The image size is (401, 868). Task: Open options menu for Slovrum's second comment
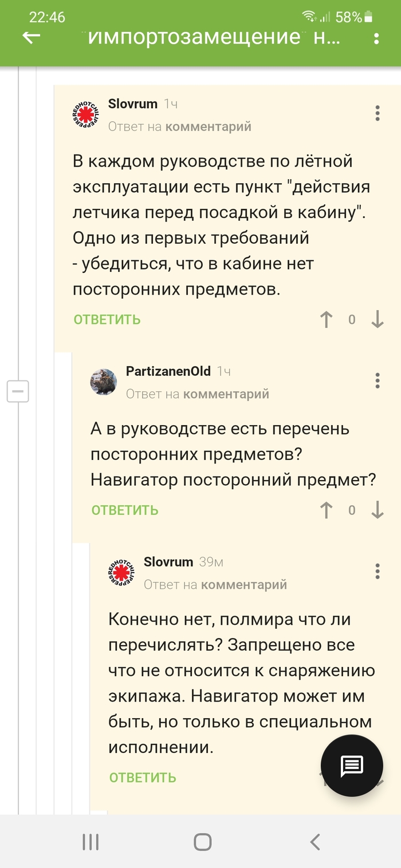tap(378, 571)
